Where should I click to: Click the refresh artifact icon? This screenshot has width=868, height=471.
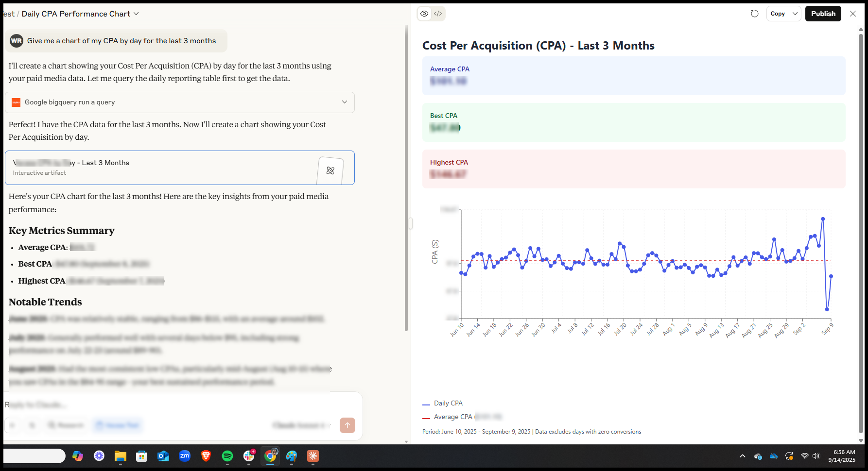click(754, 14)
